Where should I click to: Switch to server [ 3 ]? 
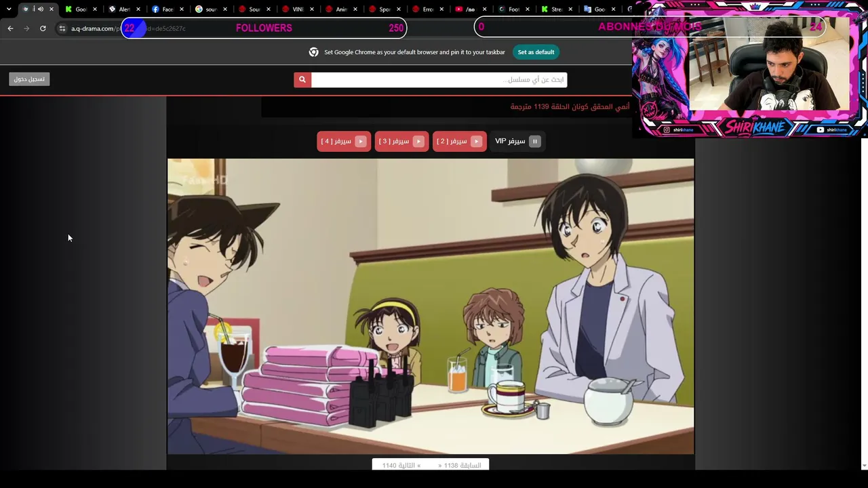(401, 141)
